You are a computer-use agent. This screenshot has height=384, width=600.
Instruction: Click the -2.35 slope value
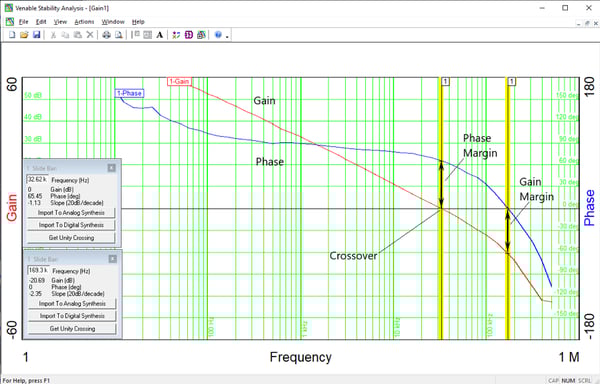tap(36, 294)
